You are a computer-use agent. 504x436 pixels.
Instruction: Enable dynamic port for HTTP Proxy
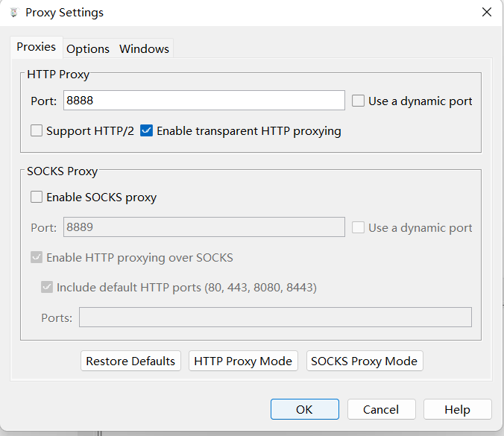(x=359, y=101)
